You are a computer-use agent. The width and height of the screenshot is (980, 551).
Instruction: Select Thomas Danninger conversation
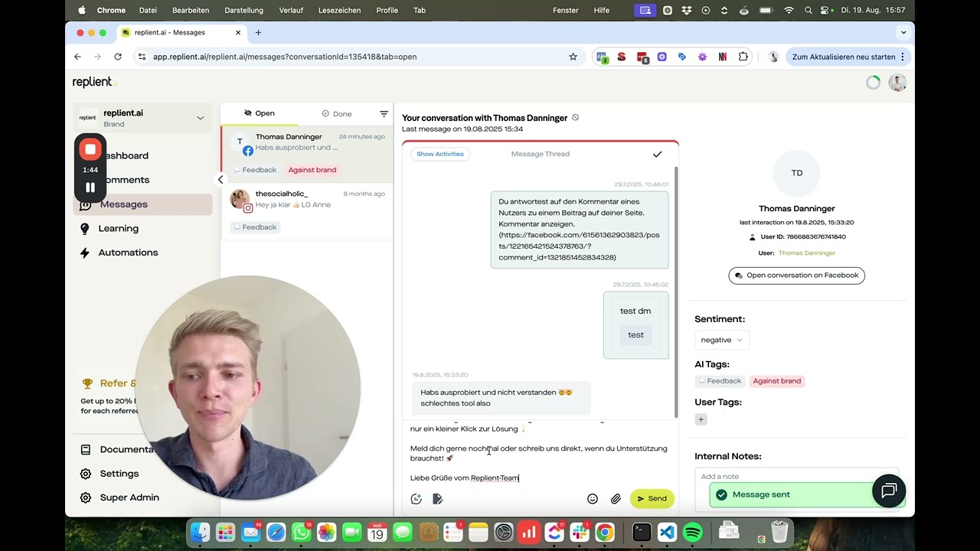click(x=307, y=155)
